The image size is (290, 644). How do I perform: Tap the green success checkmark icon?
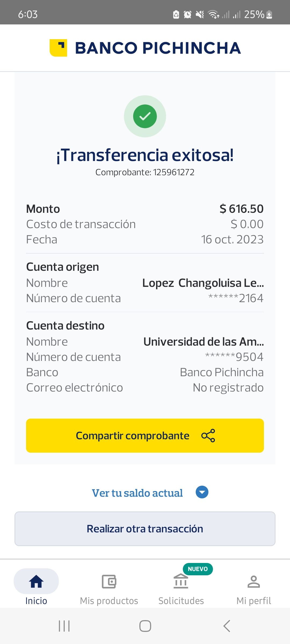145,116
